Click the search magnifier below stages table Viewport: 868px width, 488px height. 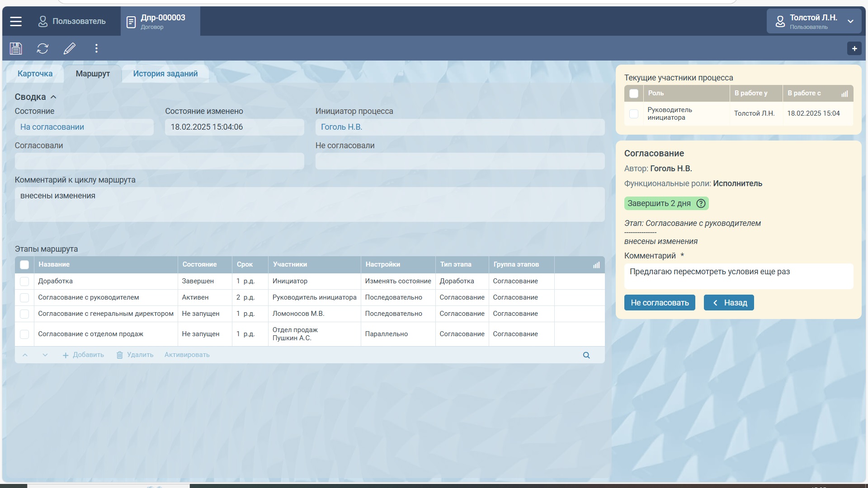586,355
